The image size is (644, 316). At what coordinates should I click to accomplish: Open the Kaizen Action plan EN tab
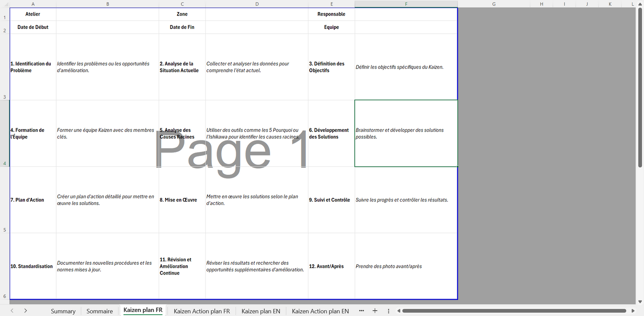tap(320, 311)
